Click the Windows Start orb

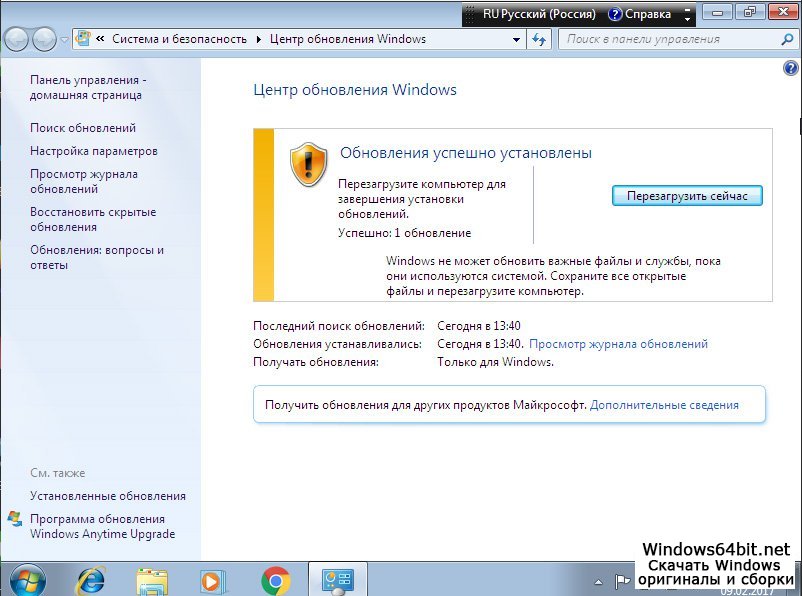coord(27,580)
